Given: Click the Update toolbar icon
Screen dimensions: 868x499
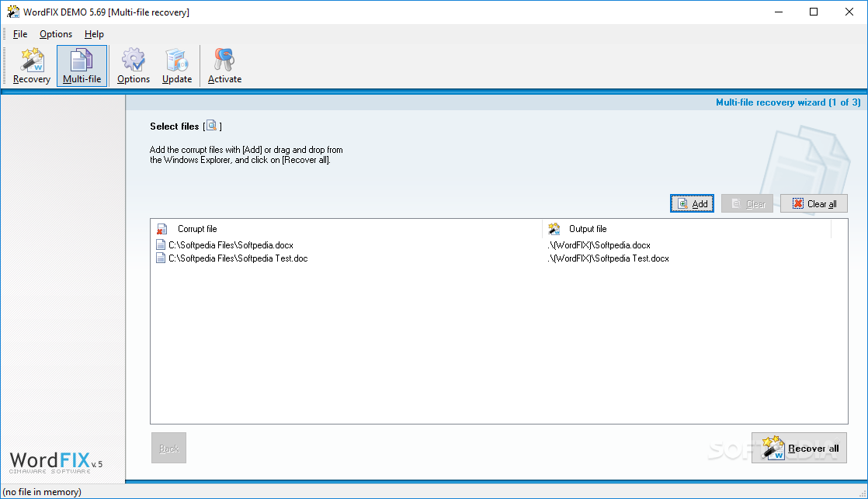Looking at the screenshot, I should point(177,66).
